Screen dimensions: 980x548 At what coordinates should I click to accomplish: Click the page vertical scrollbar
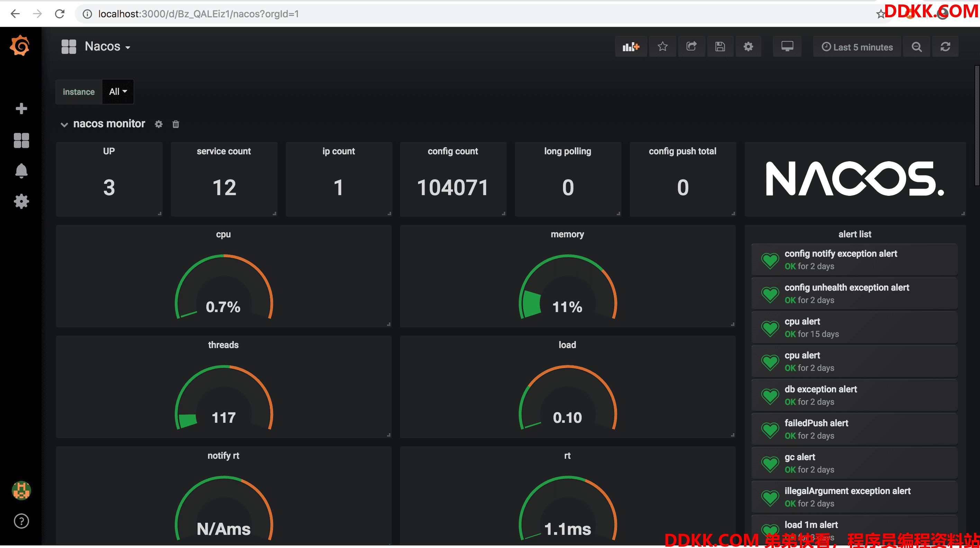coord(977,126)
